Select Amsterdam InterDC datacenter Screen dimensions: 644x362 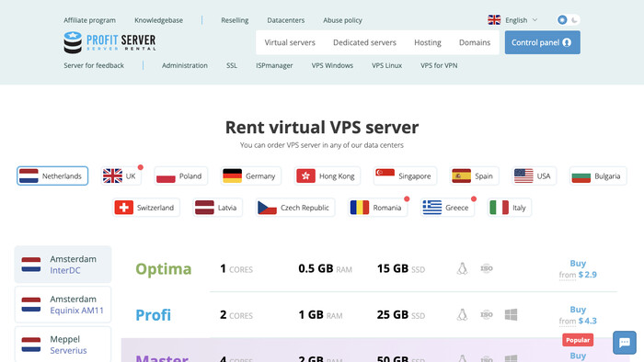[63, 265]
